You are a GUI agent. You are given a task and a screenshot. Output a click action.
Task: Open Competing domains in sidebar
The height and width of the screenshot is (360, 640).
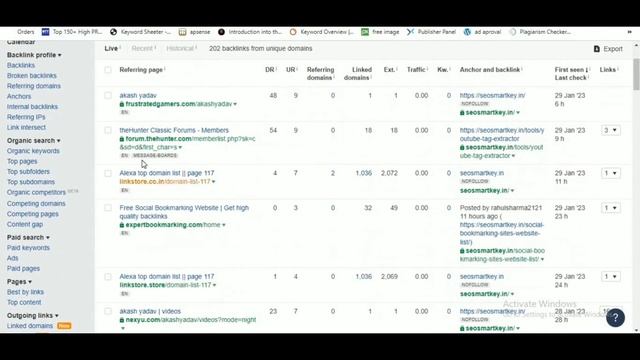pyautogui.click(x=36, y=204)
